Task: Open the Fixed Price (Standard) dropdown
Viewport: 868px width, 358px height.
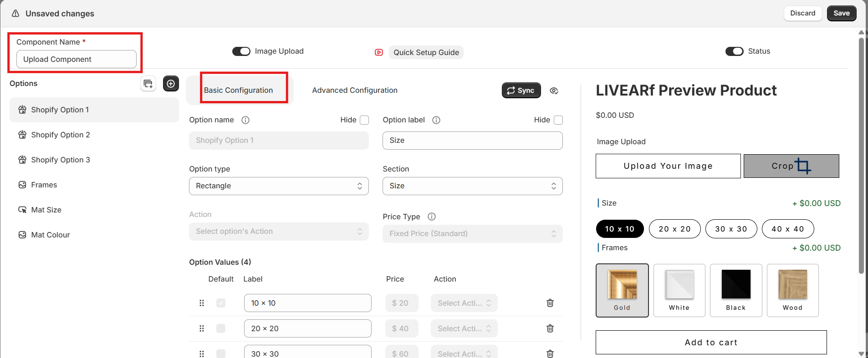Action: click(x=472, y=234)
